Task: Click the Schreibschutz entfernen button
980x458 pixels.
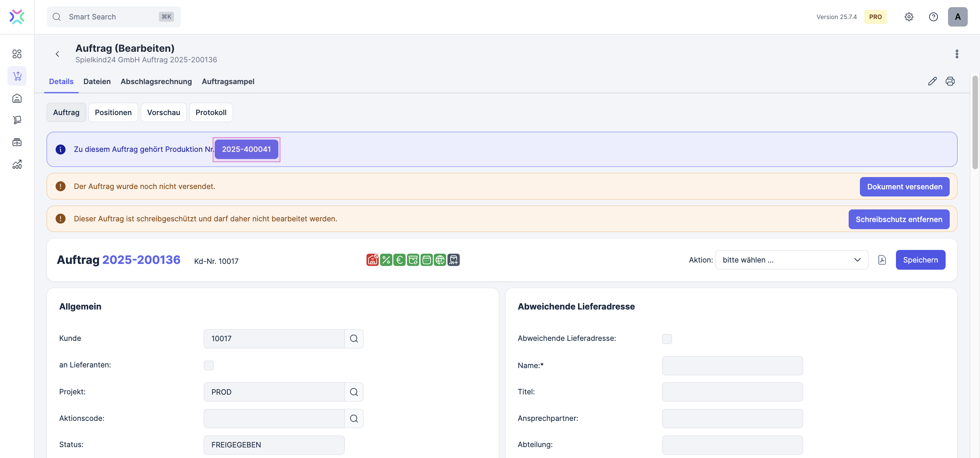Action: [x=899, y=219]
